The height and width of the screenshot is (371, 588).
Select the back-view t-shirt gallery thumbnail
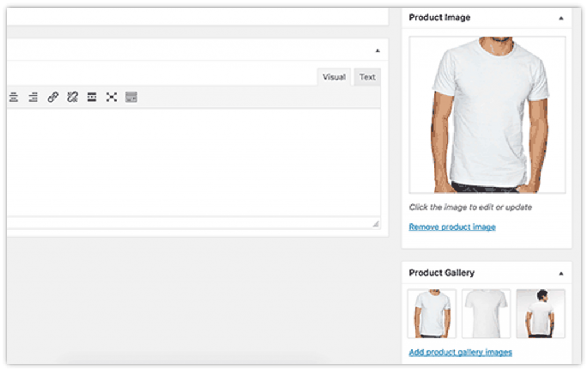click(x=540, y=313)
